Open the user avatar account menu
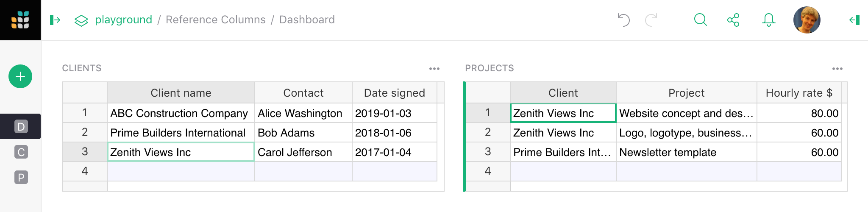The width and height of the screenshot is (868, 212). point(807,20)
